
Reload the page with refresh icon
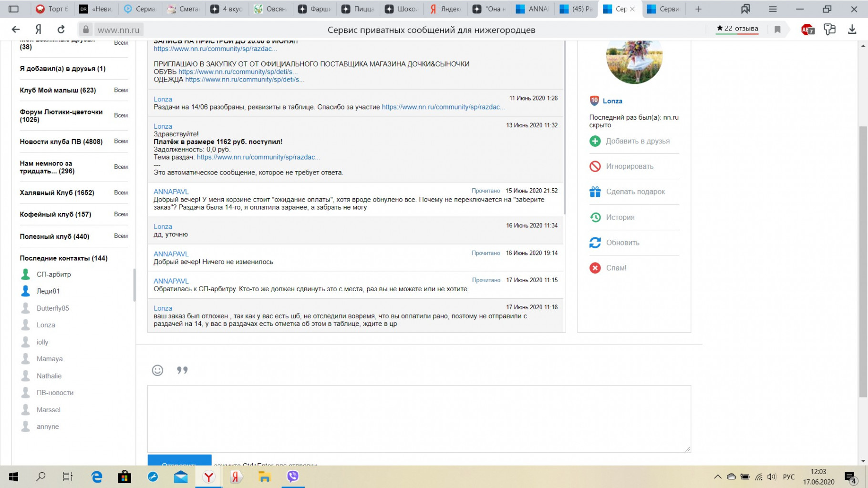tap(61, 30)
